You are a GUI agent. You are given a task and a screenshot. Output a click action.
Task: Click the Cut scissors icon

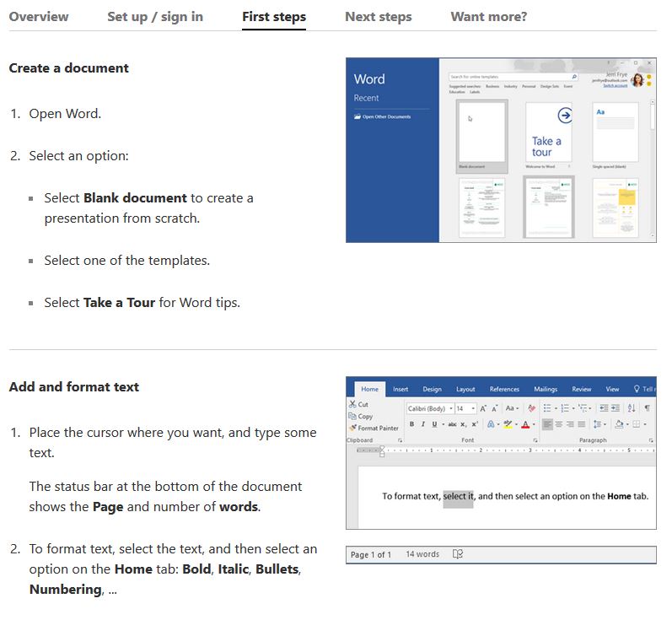click(352, 404)
